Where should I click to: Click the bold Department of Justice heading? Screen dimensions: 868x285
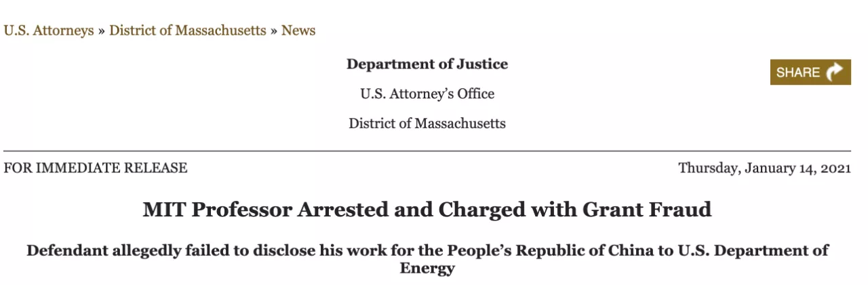pos(427,64)
